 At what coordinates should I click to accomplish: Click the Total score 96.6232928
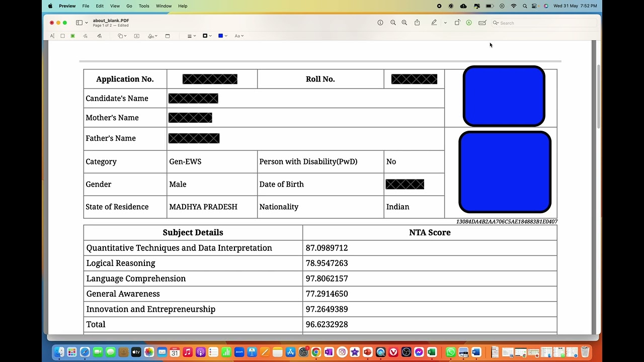(327, 324)
